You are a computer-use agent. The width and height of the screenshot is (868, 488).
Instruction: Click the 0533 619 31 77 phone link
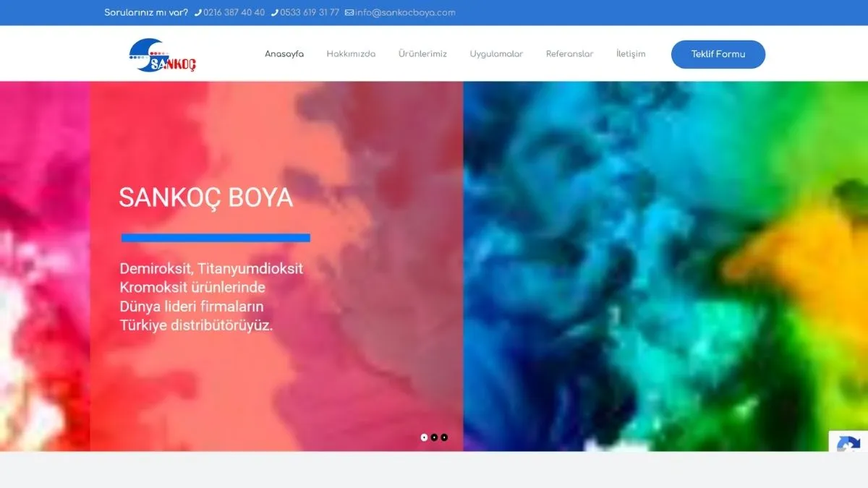pyautogui.click(x=310, y=13)
